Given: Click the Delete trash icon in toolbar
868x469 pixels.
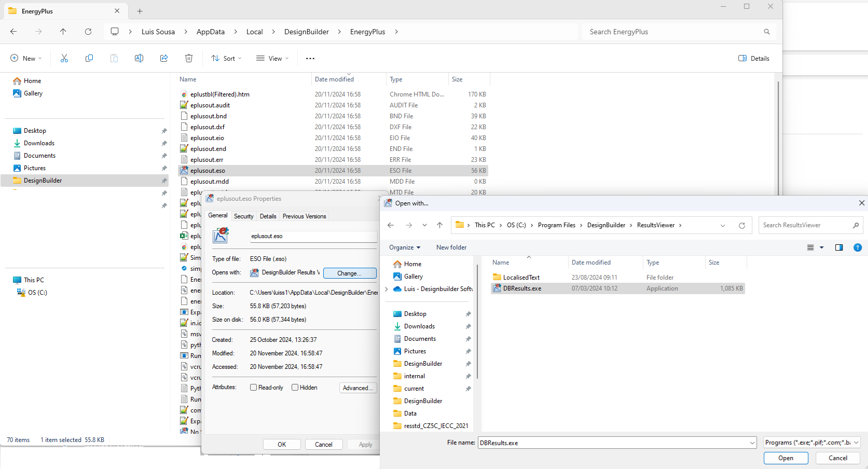Looking at the screenshot, I should coord(189,59).
